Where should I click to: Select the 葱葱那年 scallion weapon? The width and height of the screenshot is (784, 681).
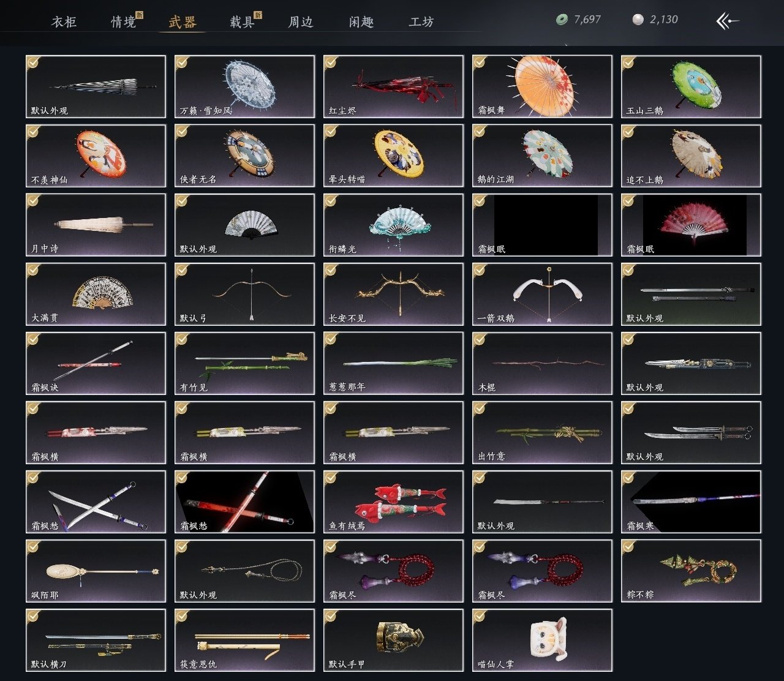[x=393, y=363]
